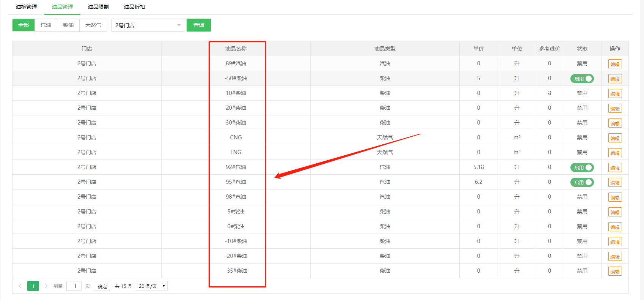Edit the -35#柴油 row entry
The image size is (644, 300).
(x=615, y=272)
